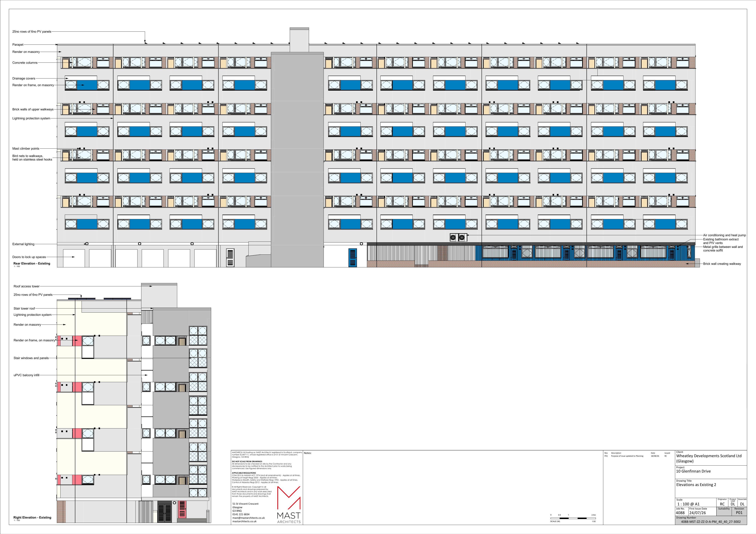Select 'Purpose of issue updated to Planning' revision
The width and height of the screenshot is (756, 534).
627,456
